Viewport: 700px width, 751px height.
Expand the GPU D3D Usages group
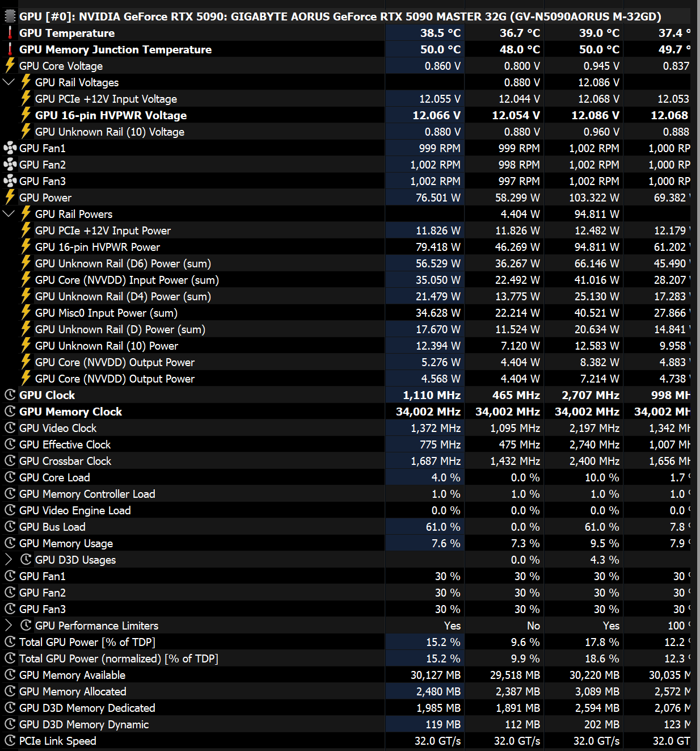point(9,560)
